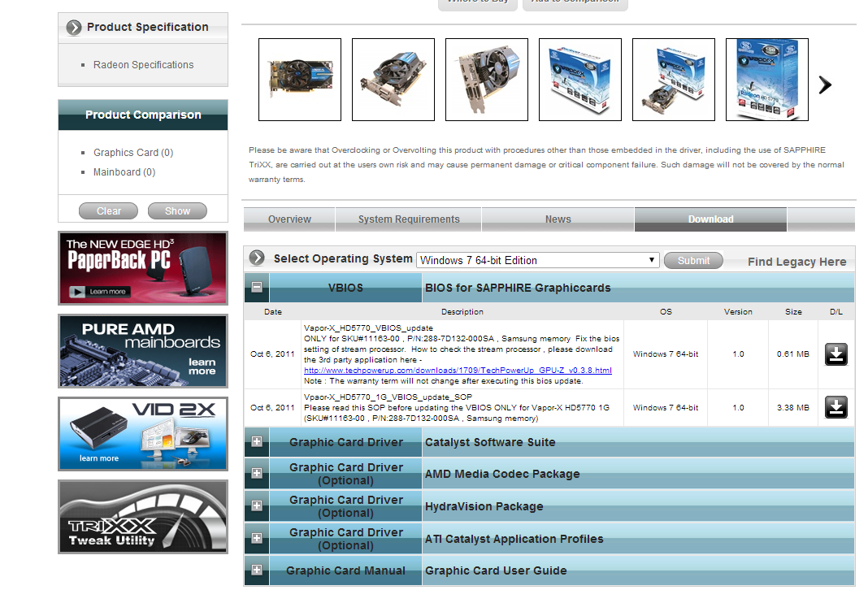
Task: Click the Product Comparison header
Action: pyautogui.click(x=143, y=115)
